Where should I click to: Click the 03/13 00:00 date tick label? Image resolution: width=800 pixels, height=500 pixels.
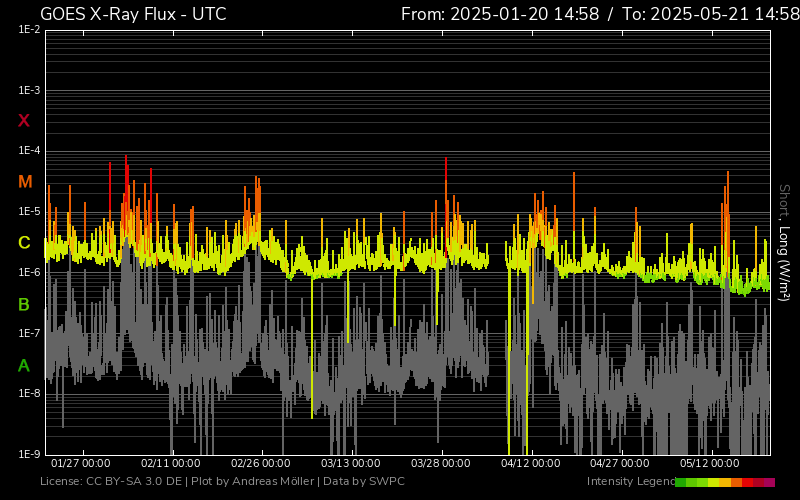pyautogui.click(x=351, y=463)
